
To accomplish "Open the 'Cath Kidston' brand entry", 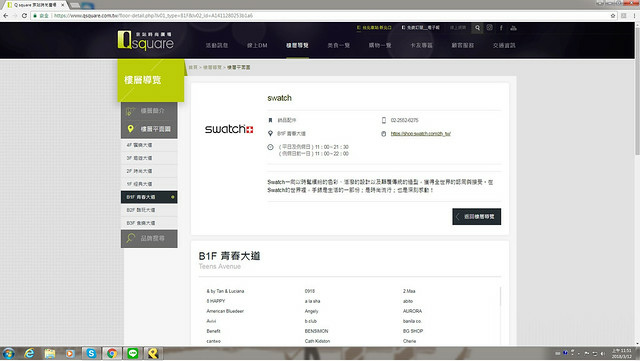I will [317, 341].
